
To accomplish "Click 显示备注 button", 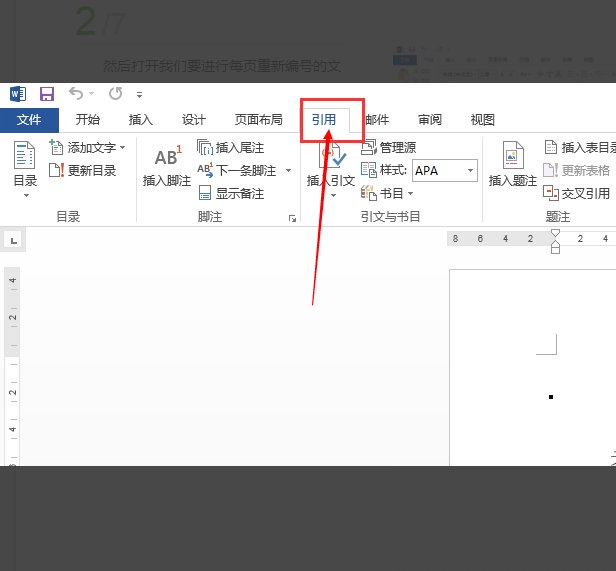I will 231,193.
